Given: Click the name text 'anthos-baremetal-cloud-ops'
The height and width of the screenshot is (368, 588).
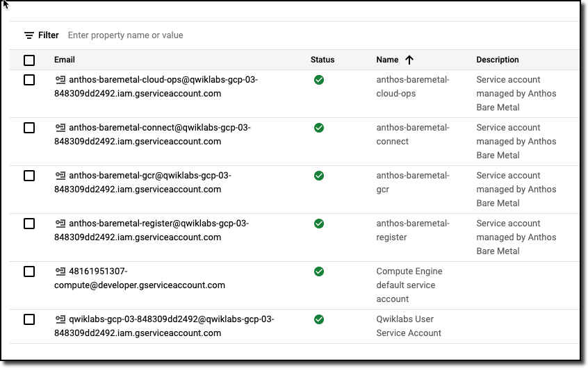Looking at the screenshot, I should (x=413, y=87).
